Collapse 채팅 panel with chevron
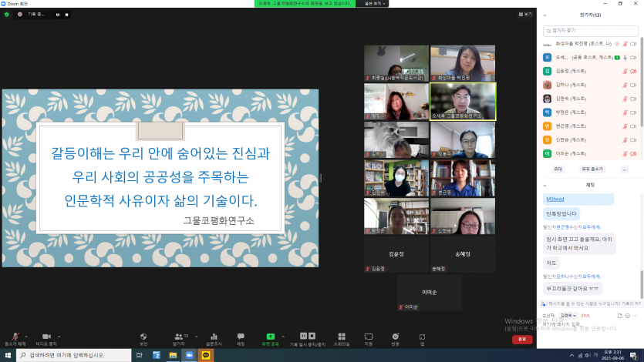This screenshot has height=362, width=644. [545, 186]
